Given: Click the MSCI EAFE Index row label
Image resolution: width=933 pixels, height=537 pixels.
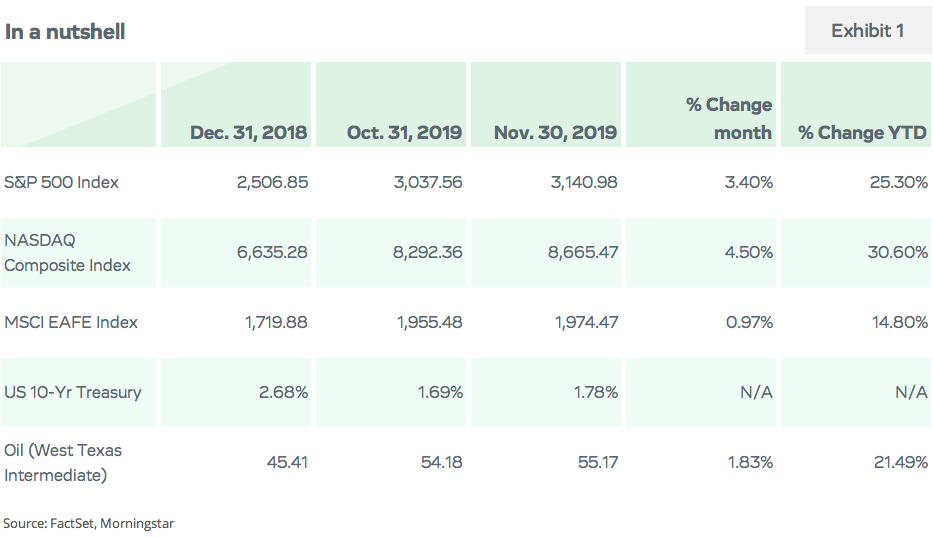Looking at the screenshot, I should [x=71, y=322].
